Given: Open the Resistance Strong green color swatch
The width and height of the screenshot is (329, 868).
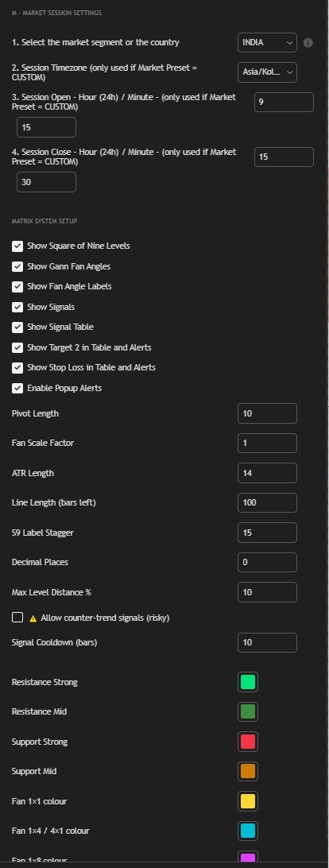Looking at the screenshot, I should pos(248,682).
